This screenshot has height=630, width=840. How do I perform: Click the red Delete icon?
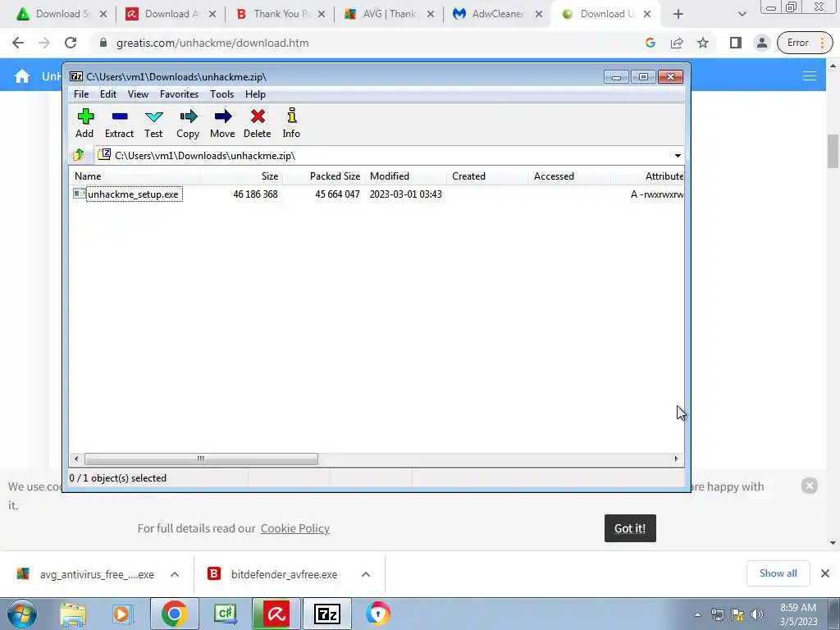(257, 124)
